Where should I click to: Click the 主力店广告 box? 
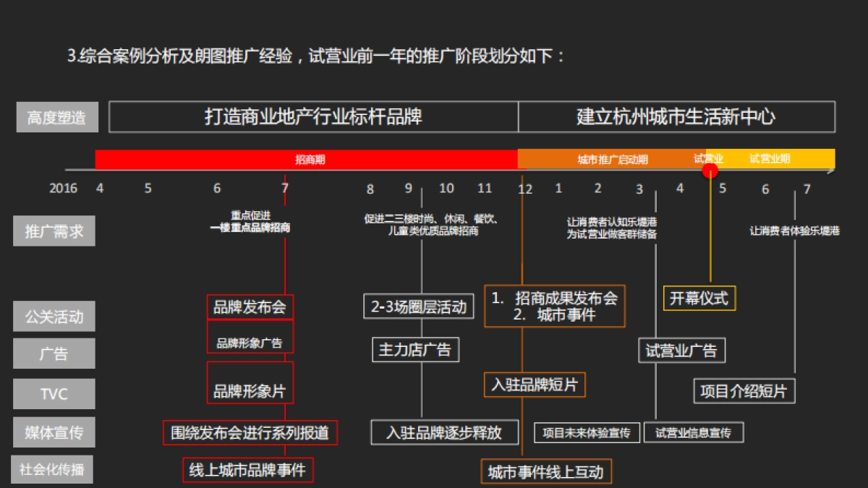[x=415, y=349]
